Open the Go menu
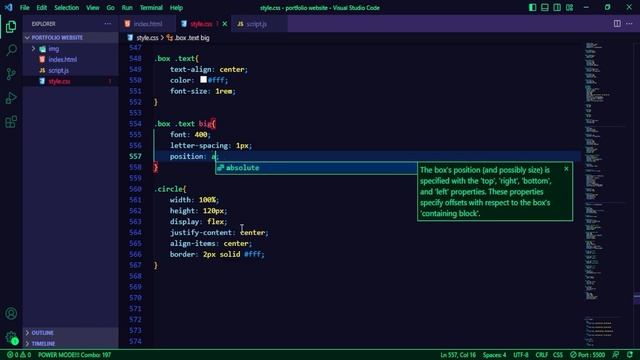Viewport: 640px width, 360px height. click(x=110, y=7)
